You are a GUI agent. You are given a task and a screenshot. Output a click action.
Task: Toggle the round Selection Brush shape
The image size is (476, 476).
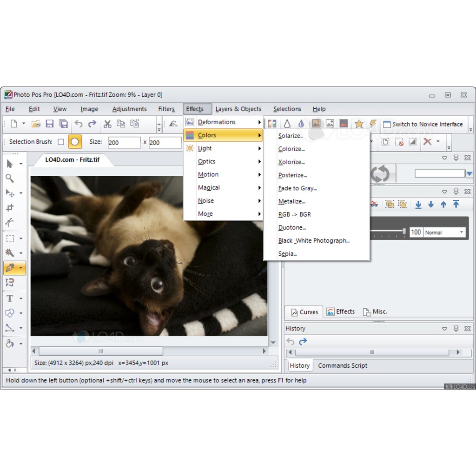click(75, 142)
